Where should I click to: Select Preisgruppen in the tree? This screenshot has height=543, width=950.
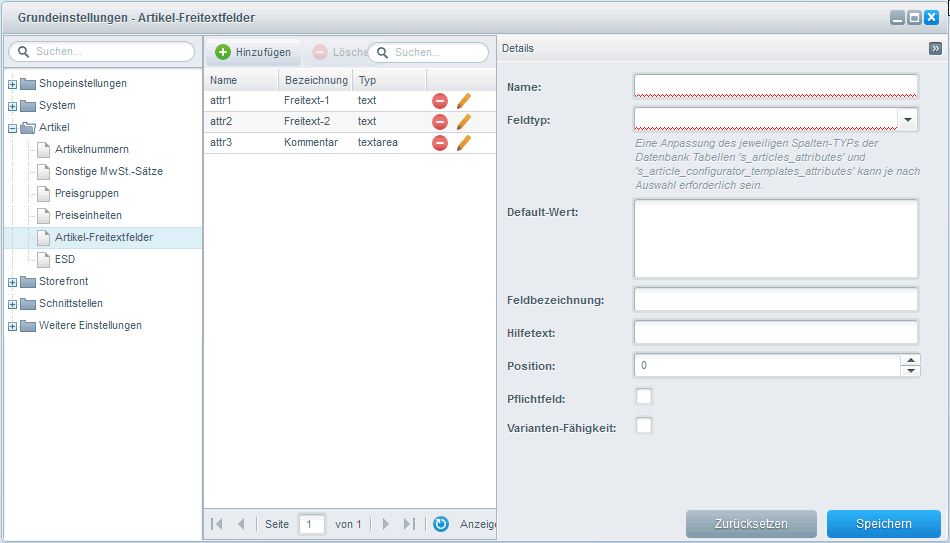coord(86,194)
